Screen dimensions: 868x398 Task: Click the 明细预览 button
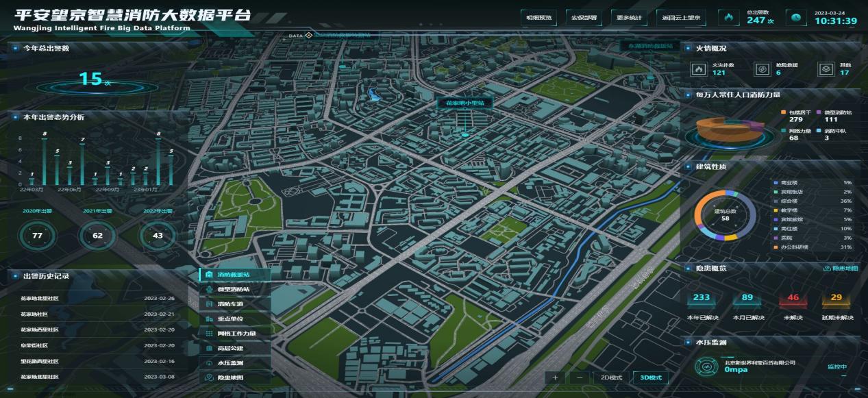point(539,18)
